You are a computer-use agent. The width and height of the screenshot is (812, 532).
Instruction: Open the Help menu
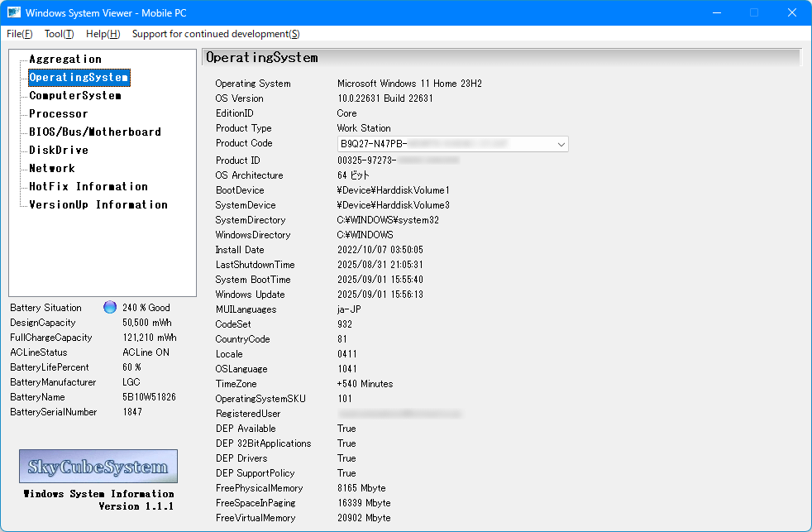103,34
